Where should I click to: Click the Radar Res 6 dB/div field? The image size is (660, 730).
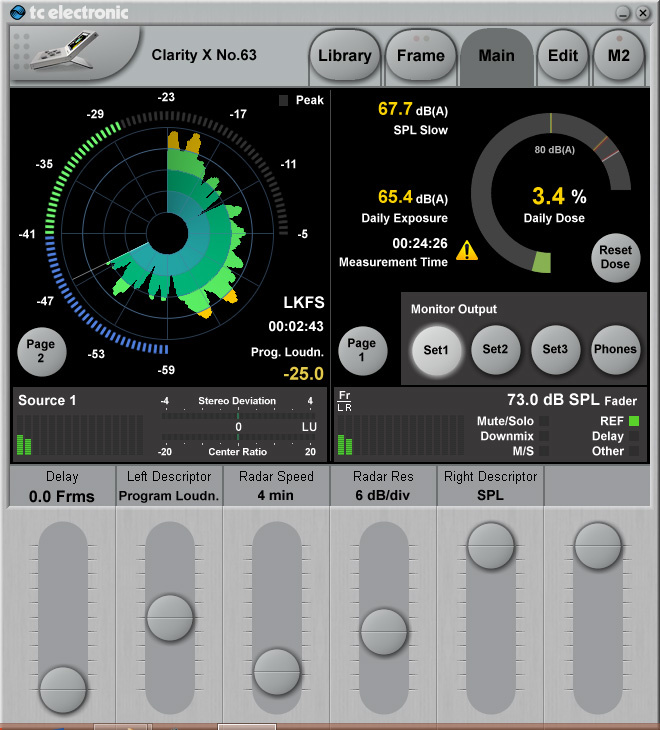(x=383, y=486)
